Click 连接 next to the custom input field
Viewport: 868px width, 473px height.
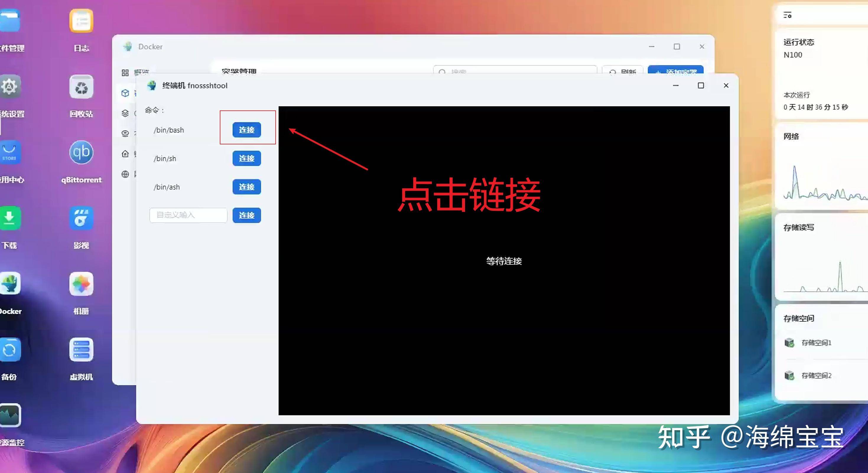(247, 216)
